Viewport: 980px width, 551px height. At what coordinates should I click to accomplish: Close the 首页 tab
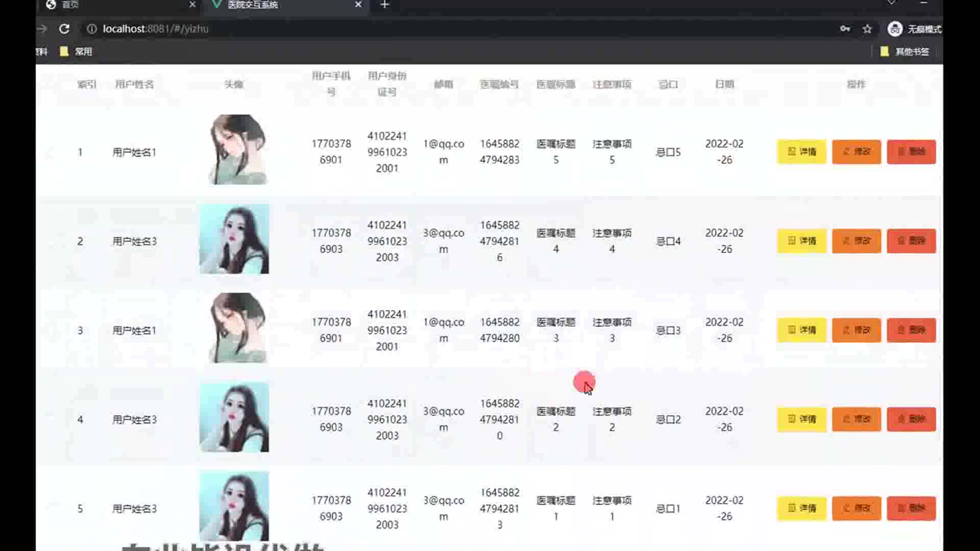(192, 5)
